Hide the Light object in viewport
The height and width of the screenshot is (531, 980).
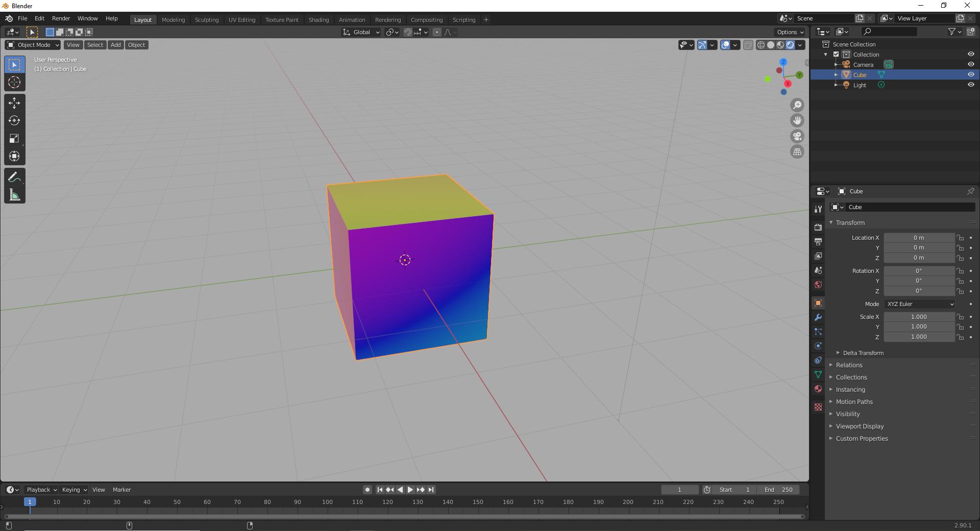[971, 85]
